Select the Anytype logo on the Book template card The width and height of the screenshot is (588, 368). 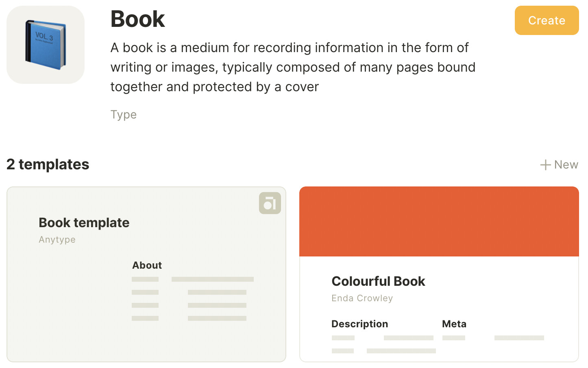(x=270, y=203)
